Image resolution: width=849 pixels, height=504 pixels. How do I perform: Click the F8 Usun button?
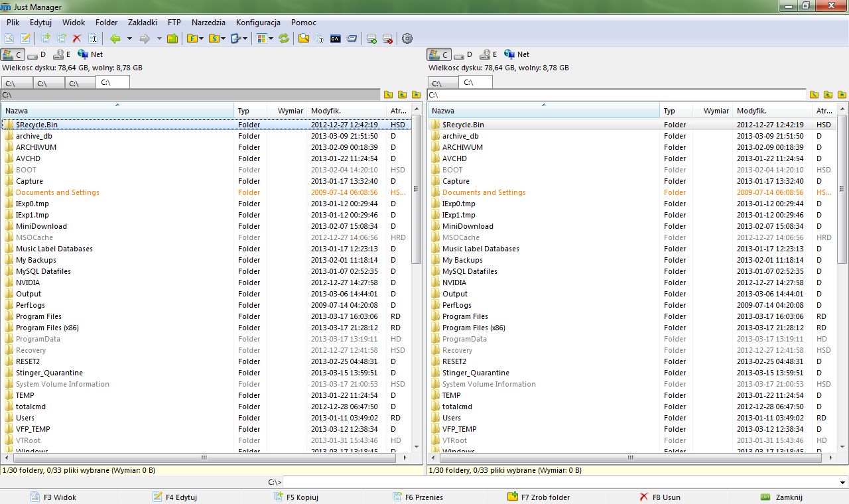tap(660, 497)
